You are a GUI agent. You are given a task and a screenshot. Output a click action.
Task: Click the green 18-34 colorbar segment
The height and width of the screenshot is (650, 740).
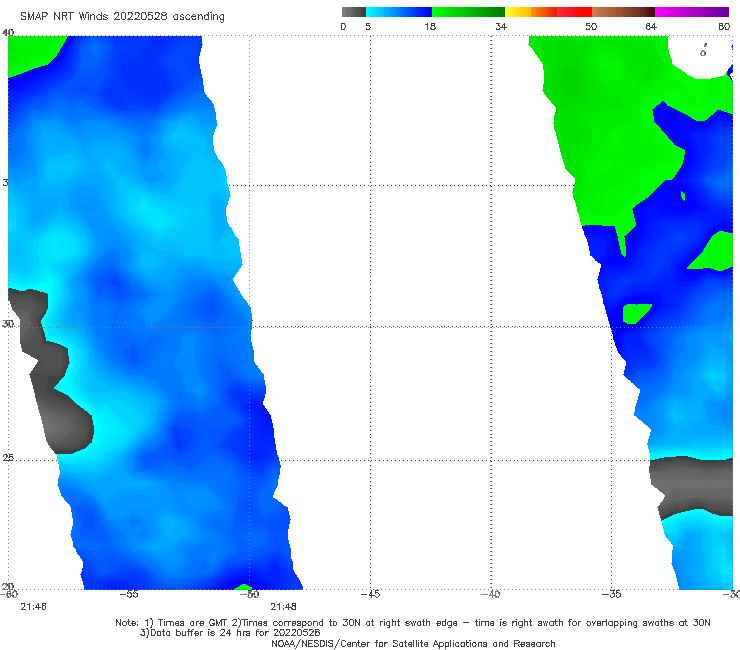tap(468, 12)
